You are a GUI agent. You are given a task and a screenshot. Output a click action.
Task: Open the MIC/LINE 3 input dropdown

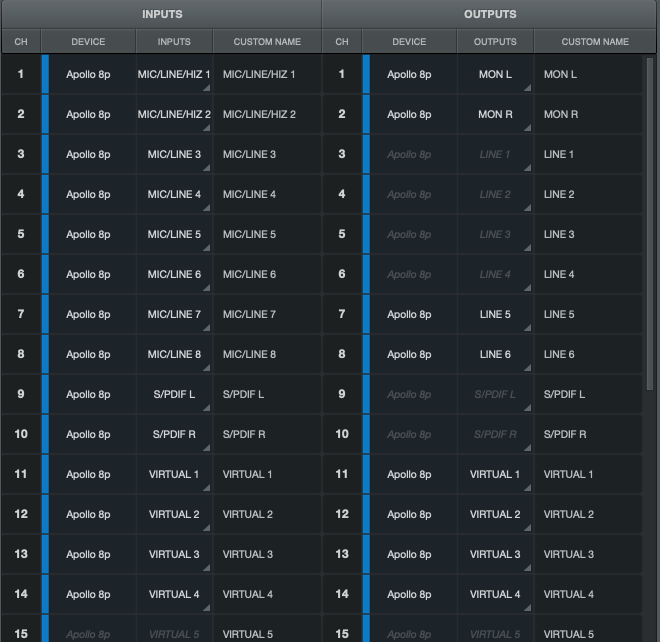174,155
